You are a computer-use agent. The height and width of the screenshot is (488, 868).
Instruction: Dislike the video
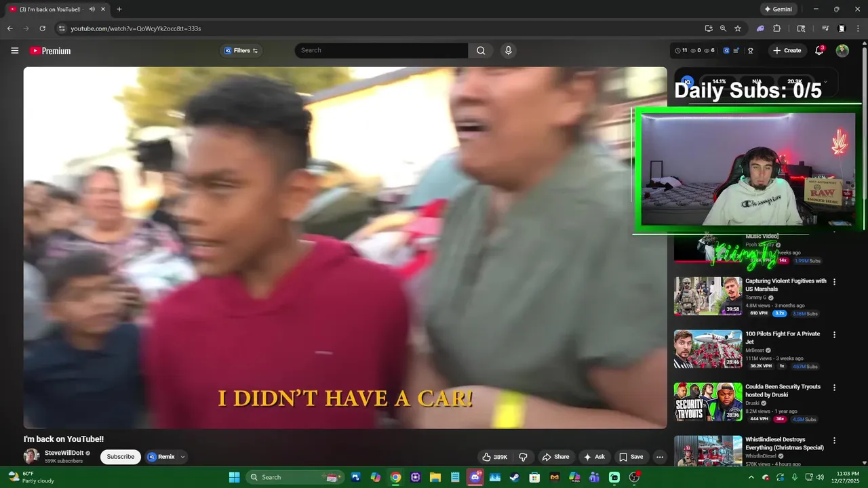(x=523, y=457)
